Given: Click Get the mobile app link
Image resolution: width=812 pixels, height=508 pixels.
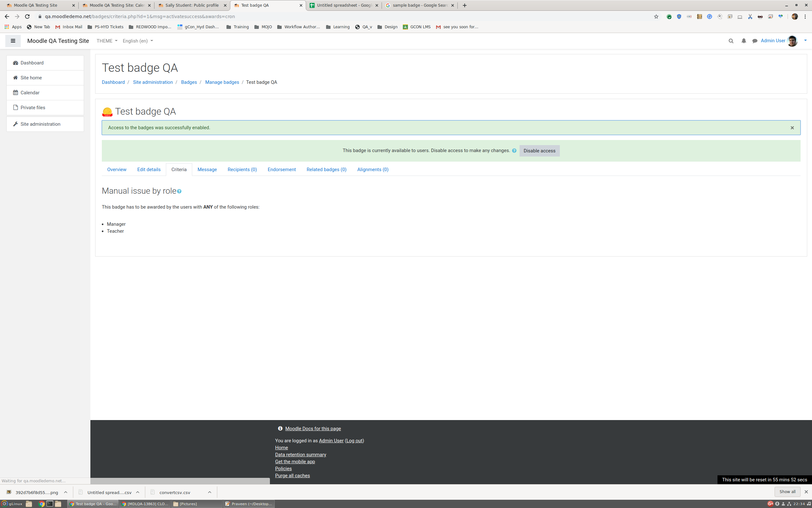Looking at the screenshot, I should tap(295, 462).
